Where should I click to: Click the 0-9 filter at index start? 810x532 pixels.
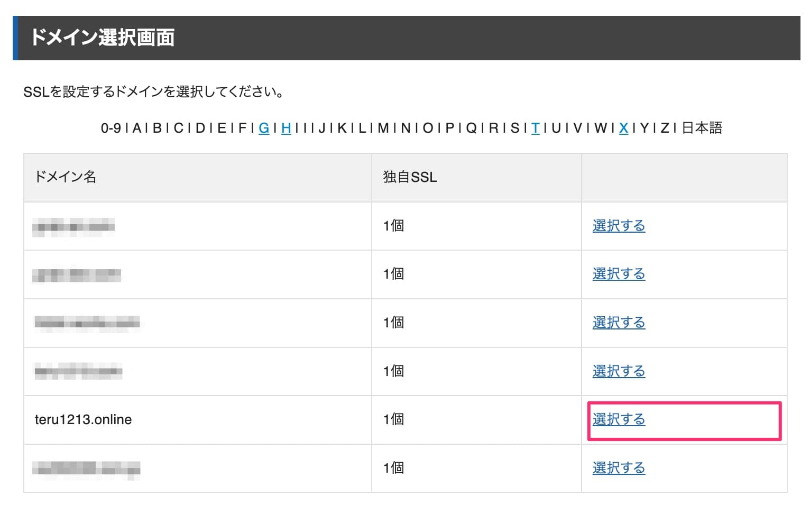[x=111, y=128]
